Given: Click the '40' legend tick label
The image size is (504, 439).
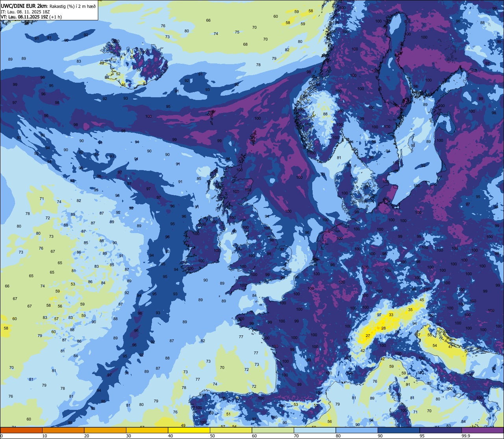Looking at the screenshot, I should 170,436.
